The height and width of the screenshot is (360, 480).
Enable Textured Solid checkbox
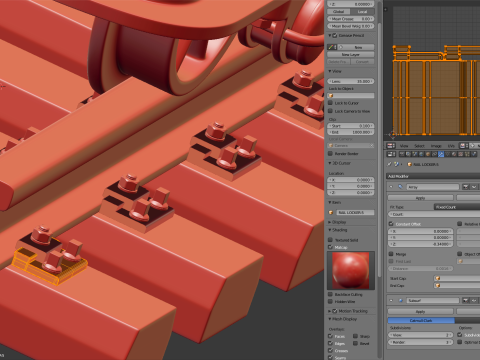click(330, 240)
